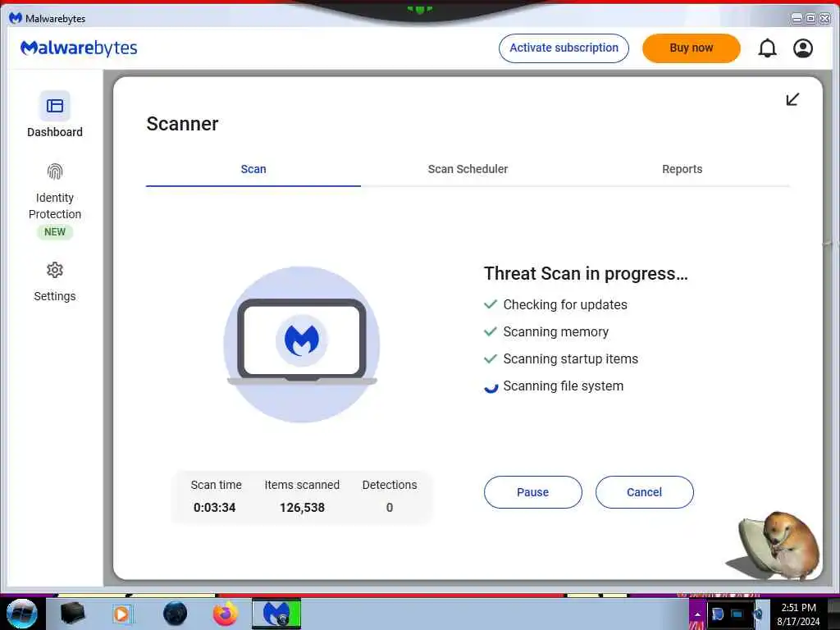840x630 pixels.
Task: Click the scan time value 0:03:34
Action: [x=214, y=508]
